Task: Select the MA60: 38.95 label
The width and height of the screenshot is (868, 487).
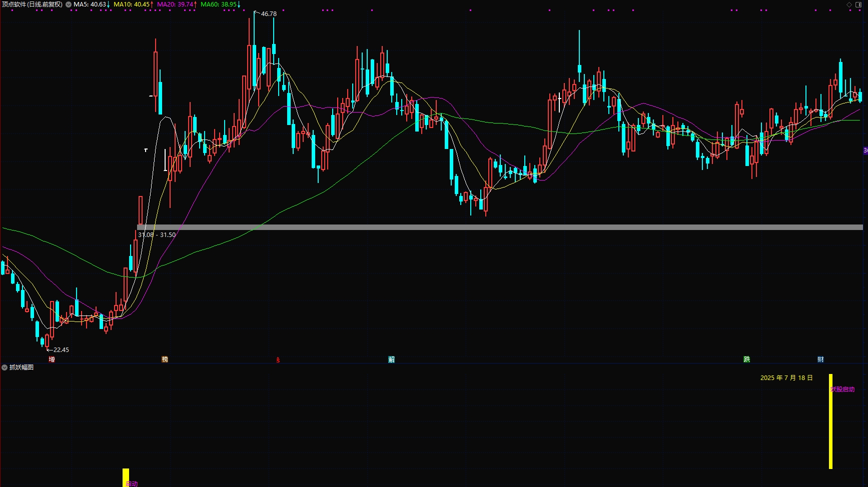Action: point(219,4)
